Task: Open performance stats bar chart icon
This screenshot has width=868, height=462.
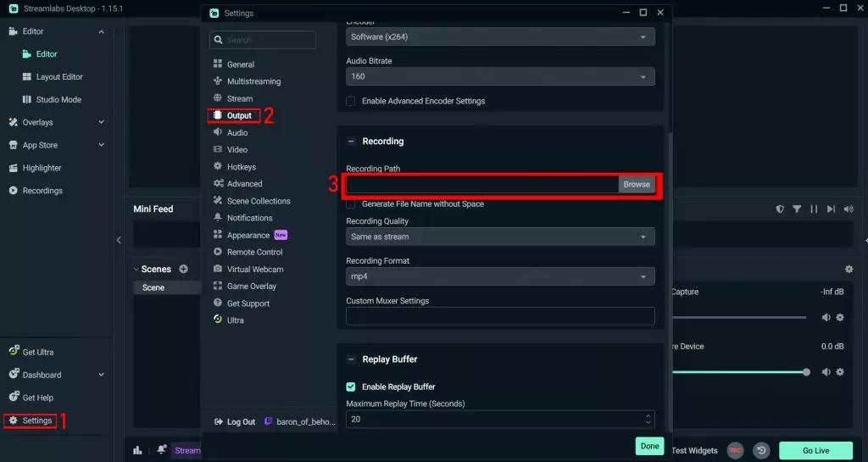Action: click(x=137, y=450)
